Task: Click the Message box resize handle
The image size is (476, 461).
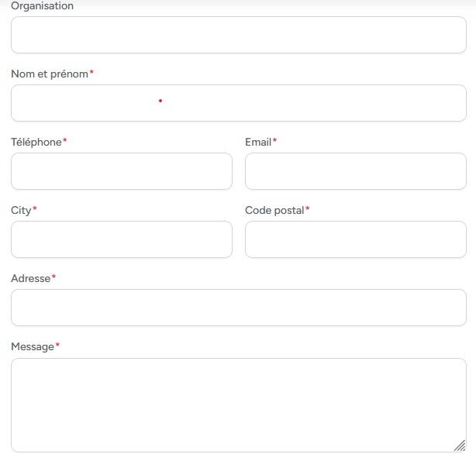Action: click(460, 446)
